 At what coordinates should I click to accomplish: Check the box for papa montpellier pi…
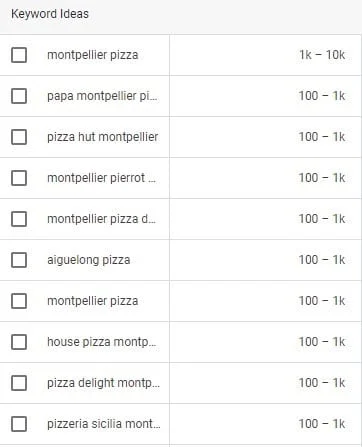pos(19,96)
